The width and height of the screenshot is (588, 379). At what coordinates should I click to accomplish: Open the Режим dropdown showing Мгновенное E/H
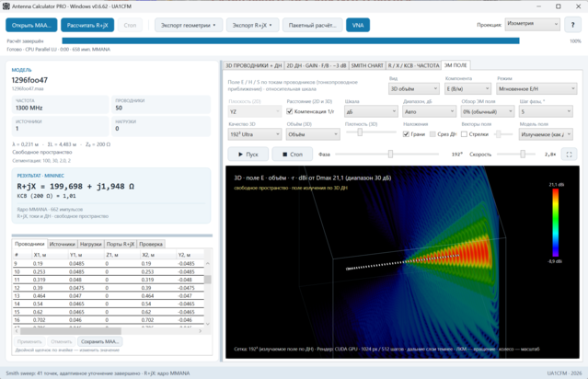tap(536, 89)
